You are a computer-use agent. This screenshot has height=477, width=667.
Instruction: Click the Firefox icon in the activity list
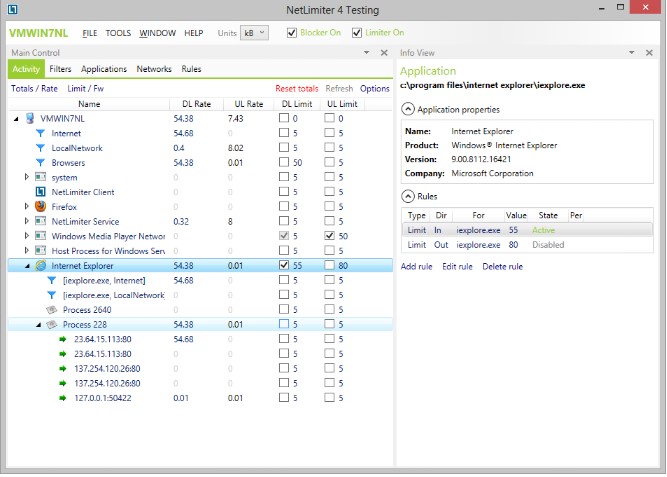click(41, 206)
